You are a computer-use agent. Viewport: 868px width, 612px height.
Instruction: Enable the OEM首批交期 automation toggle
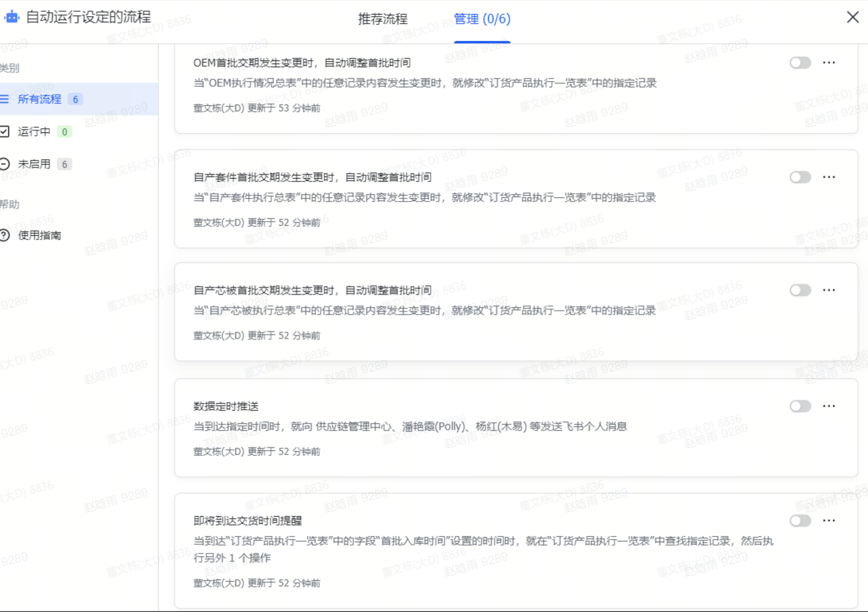pyautogui.click(x=800, y=63)
